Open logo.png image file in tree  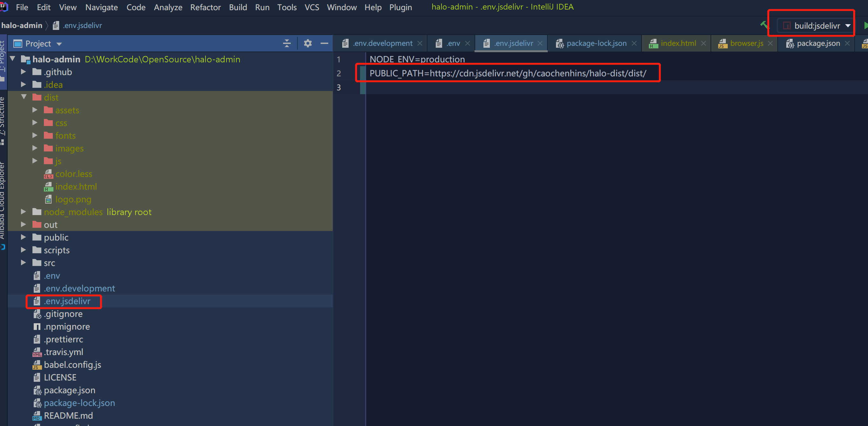click(73, 199)
